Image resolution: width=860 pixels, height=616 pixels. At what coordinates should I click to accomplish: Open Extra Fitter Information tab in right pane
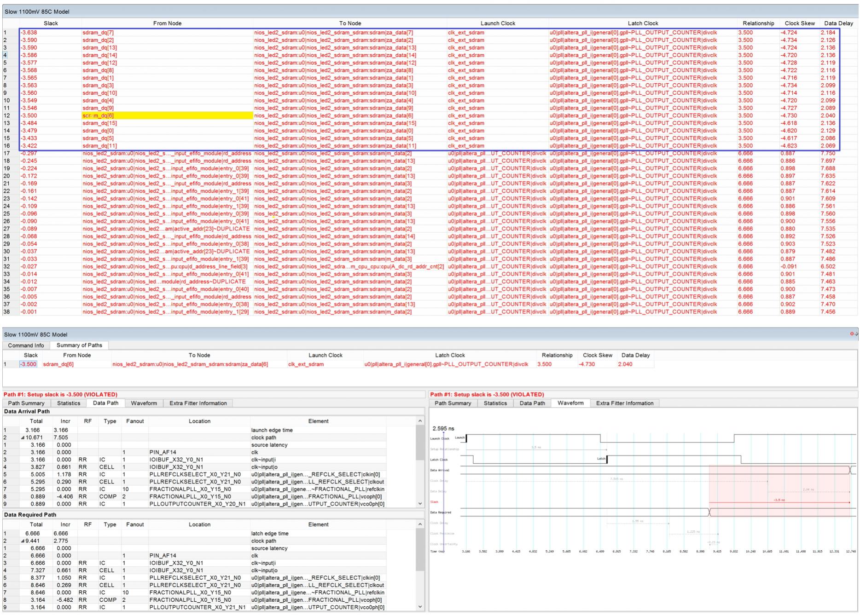(625, 403)
